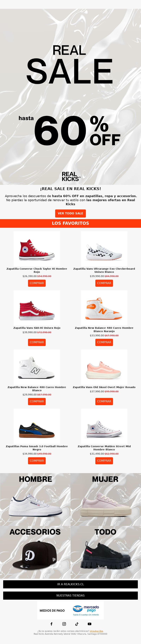This screenshot has width=141, height=644.
Task: Buy the Converse Chuck Taylor Hi Rojo
Action: pyautogui.click(x=37, y=283)
